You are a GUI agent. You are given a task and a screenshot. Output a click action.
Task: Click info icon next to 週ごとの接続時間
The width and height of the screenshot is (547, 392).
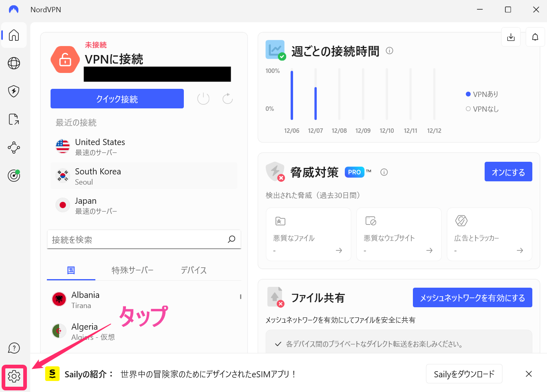pos(389,51)
